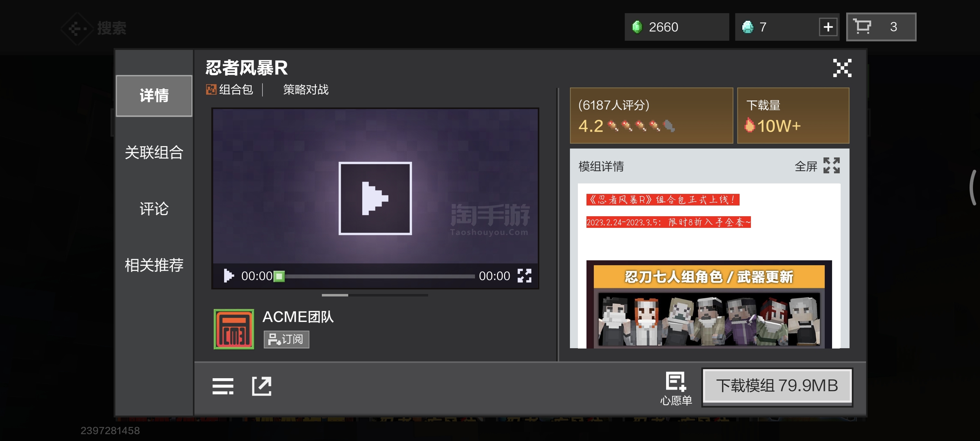Click the plus icon to add diamonds
The height and width of the screenshot is (441, 980).
click(827, 27)
